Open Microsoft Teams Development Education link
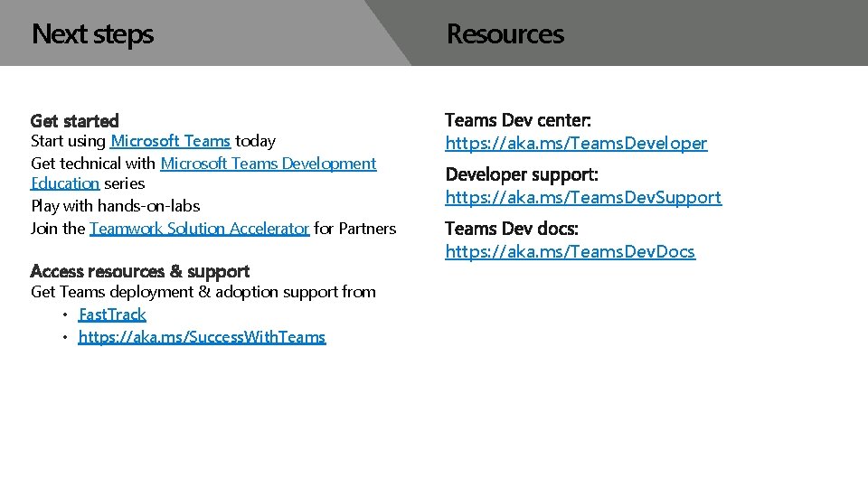 click(x=269, y=164)
